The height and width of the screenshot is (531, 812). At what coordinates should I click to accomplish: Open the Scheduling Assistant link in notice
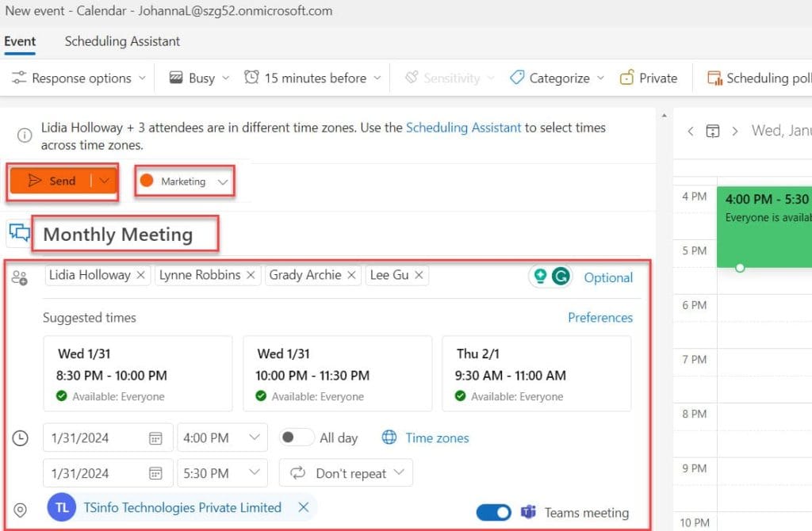tap(463, 128)
